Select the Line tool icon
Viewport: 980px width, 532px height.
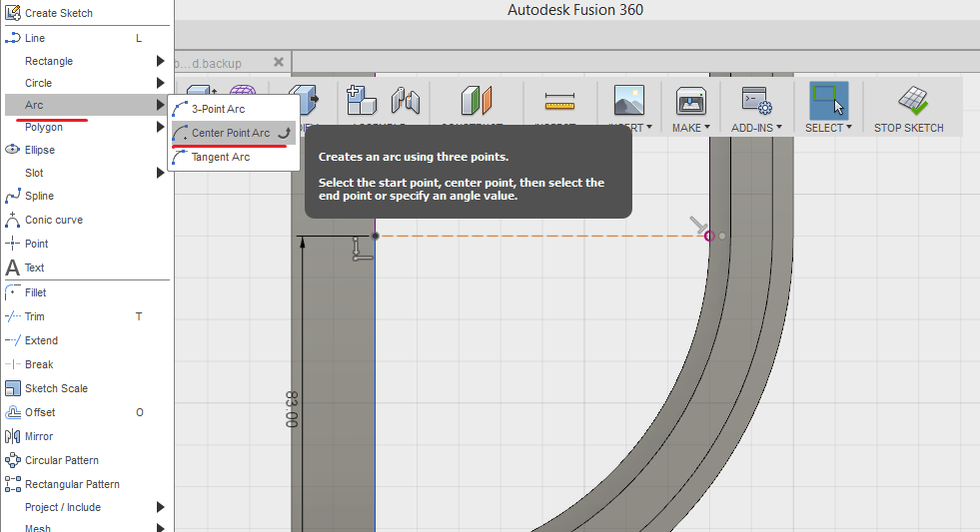(13, 38)
